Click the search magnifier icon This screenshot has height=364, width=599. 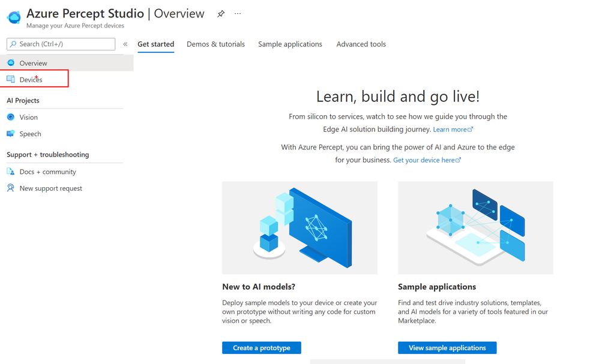coord(13,44)
